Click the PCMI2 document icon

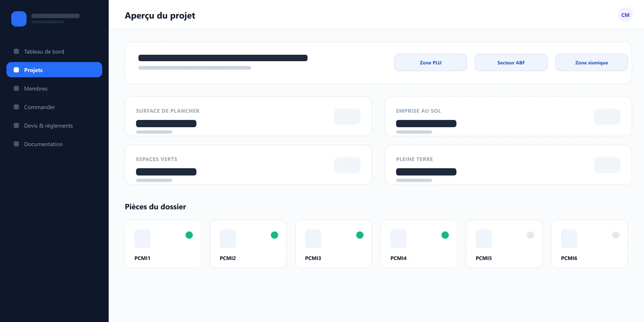[228, 239]
